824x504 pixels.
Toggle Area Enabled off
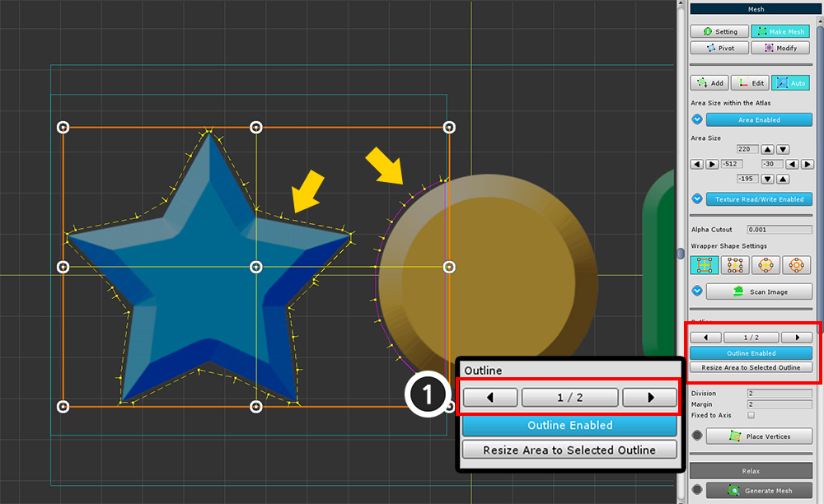click(x=759, y=119)
